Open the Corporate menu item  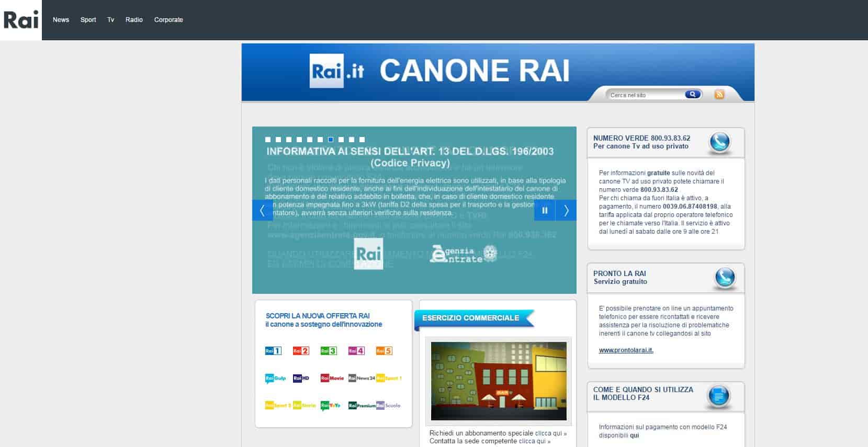[x=168, y=20]
